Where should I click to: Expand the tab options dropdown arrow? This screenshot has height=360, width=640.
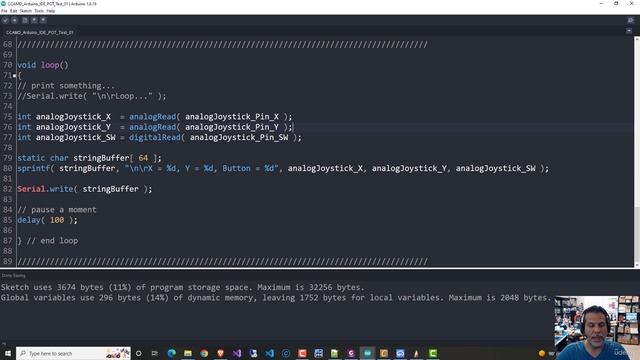(629, 31)
